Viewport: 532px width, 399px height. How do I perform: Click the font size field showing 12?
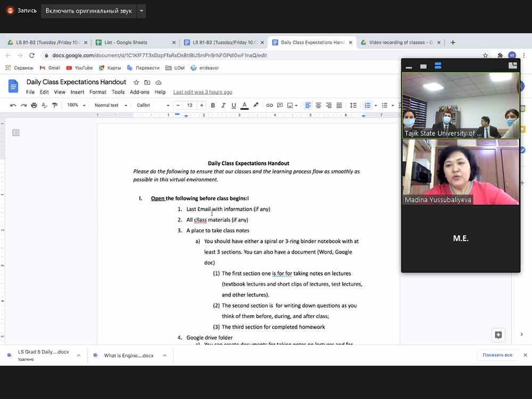click(x=189, y=105)
